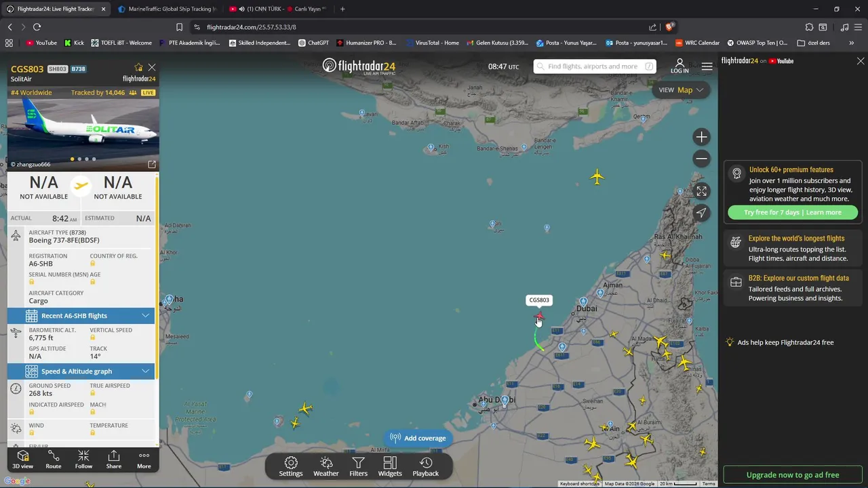Click the LOG IN user icon
This screenshot has height=488, width=868.
(679, 66)
